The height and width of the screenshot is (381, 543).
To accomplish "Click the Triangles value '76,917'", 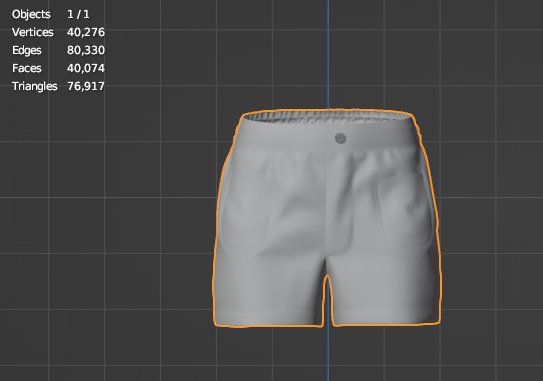I will (x=86, y=86).
